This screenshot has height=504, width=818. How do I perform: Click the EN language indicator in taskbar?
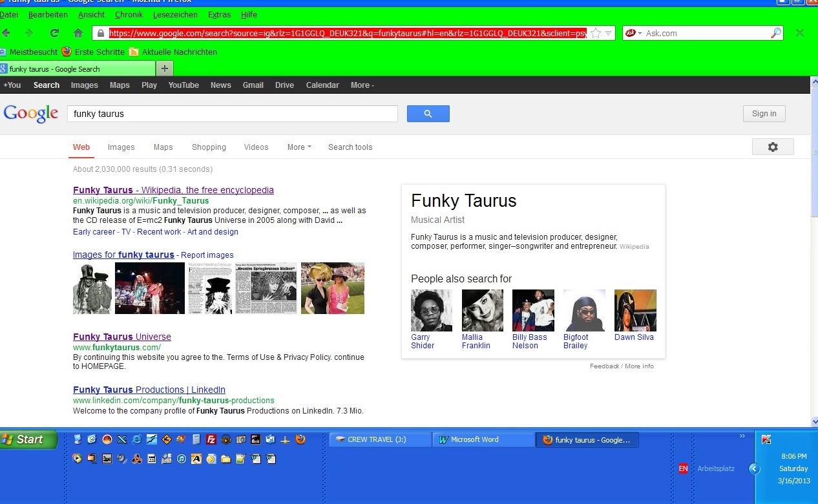tap(683, 468)
